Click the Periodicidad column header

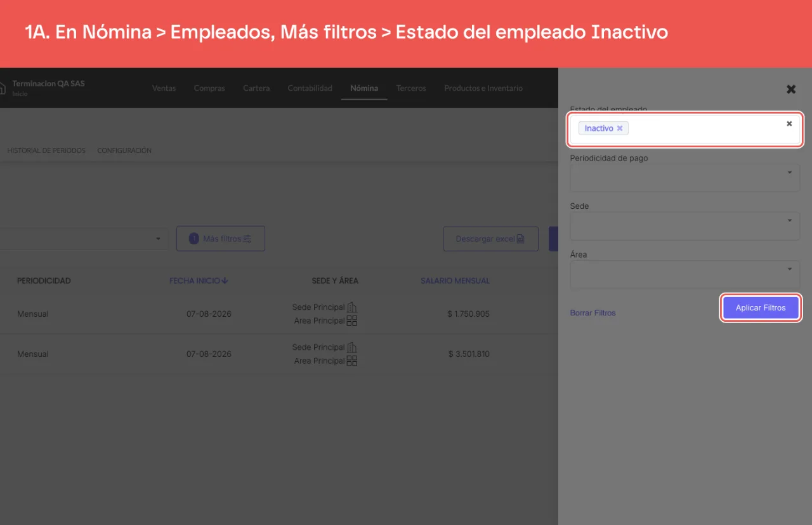tap(44, 281)
